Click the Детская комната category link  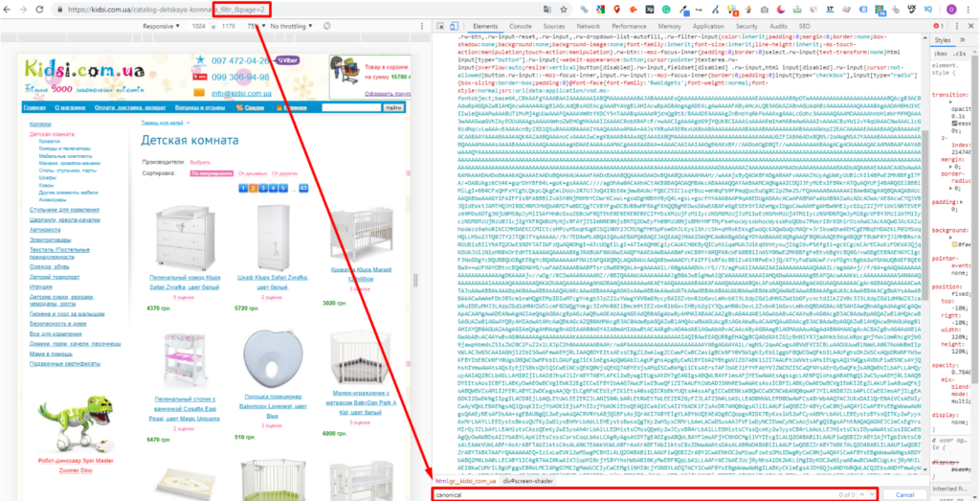51,135
